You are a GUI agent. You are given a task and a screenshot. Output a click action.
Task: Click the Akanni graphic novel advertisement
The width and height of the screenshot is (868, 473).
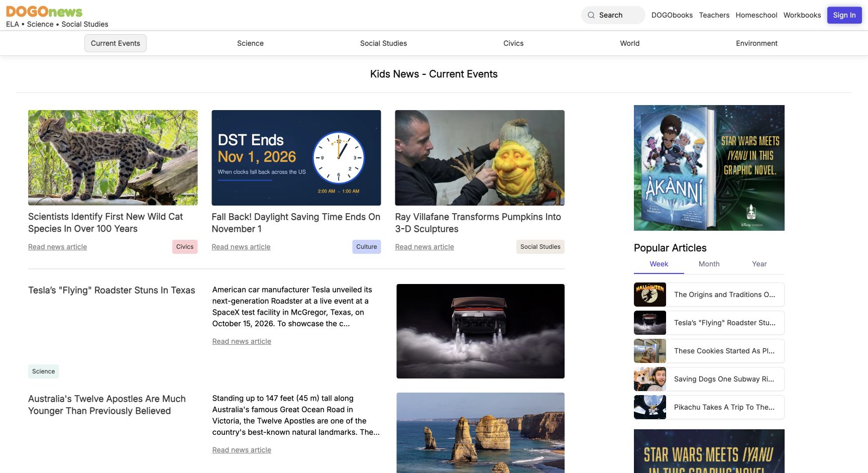[x=709, y=168]
